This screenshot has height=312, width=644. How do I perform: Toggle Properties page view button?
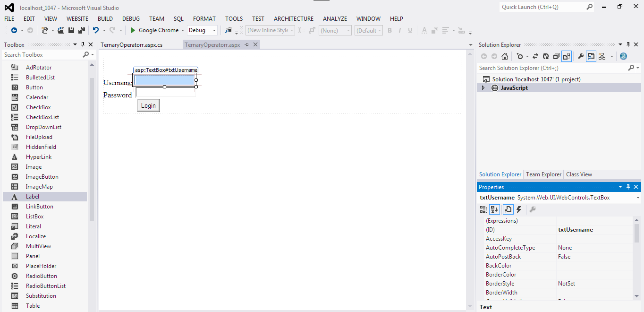508,209
